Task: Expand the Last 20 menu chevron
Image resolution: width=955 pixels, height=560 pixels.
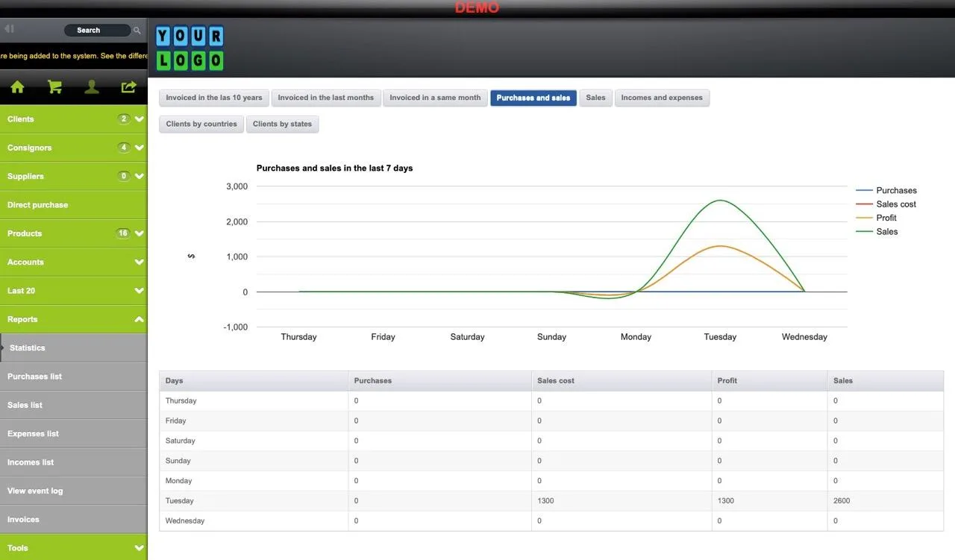Action: point(139,291)
